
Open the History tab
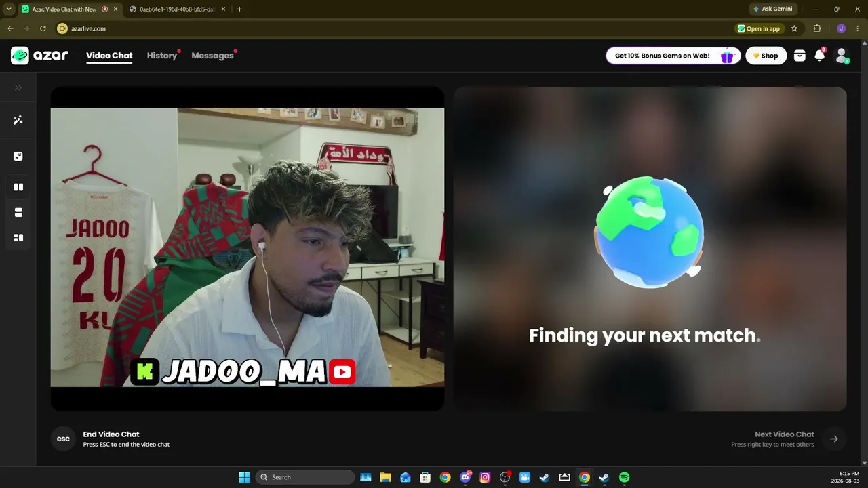[162, 56]
